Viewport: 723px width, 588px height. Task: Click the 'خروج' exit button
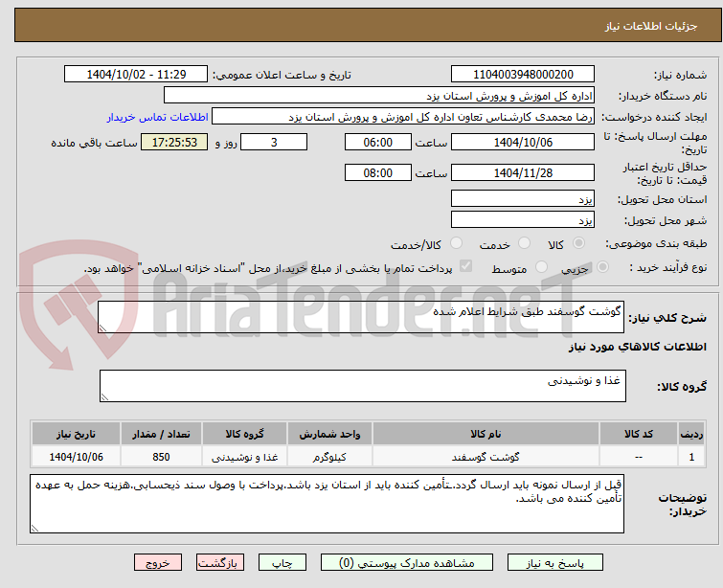(158, 563)
